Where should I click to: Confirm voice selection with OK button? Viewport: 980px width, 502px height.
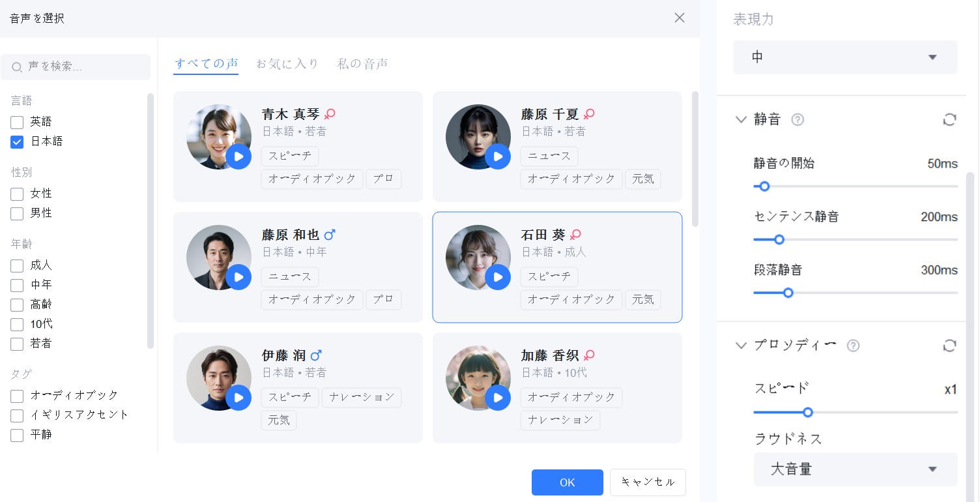pyautogui.click(x=567, y=482)
